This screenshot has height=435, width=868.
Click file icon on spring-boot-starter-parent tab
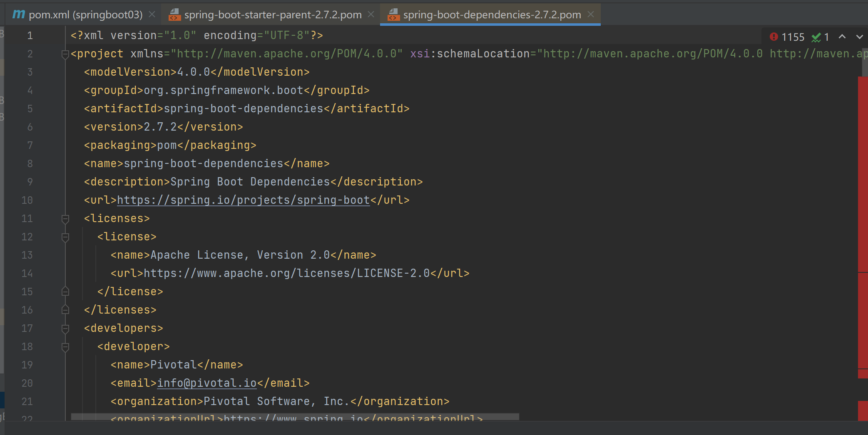(x=175, y=15)
